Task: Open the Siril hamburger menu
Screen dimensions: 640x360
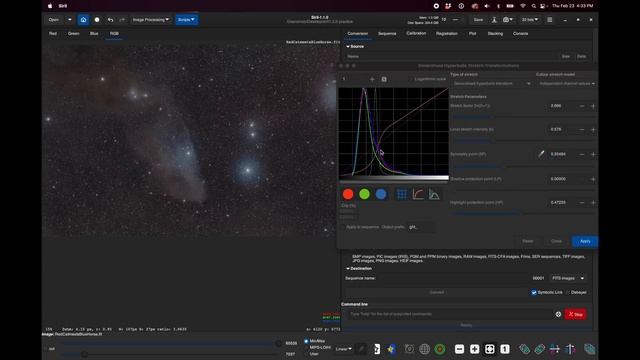Action: [x=549, y=20]
